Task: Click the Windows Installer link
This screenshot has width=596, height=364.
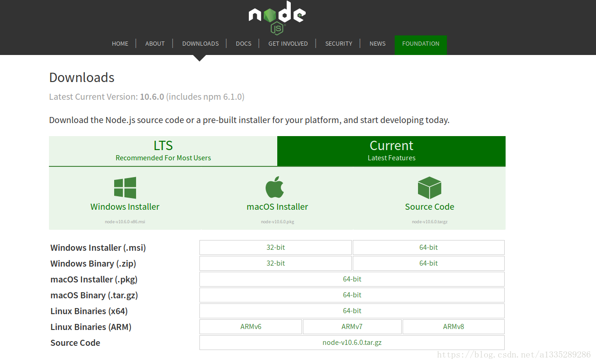Action: 125,206
